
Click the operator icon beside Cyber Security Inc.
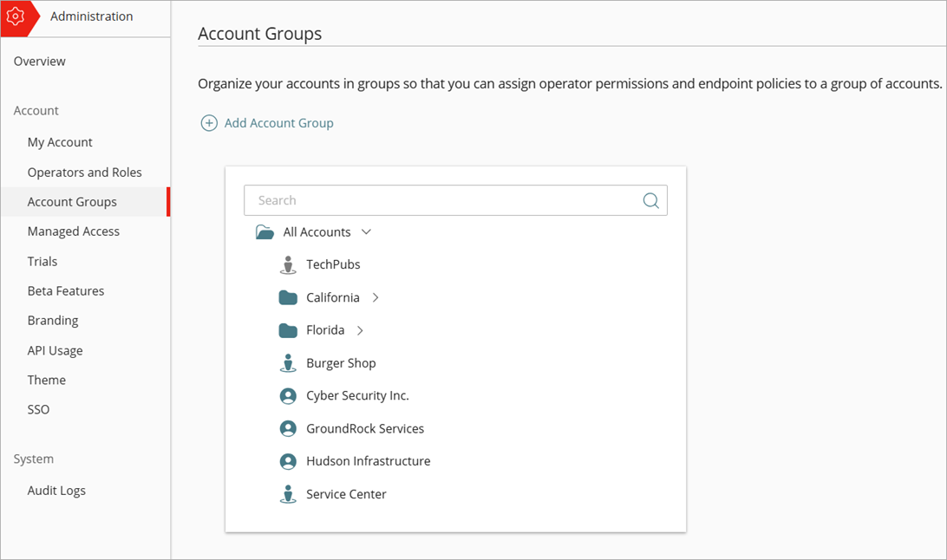coord(288,395)
